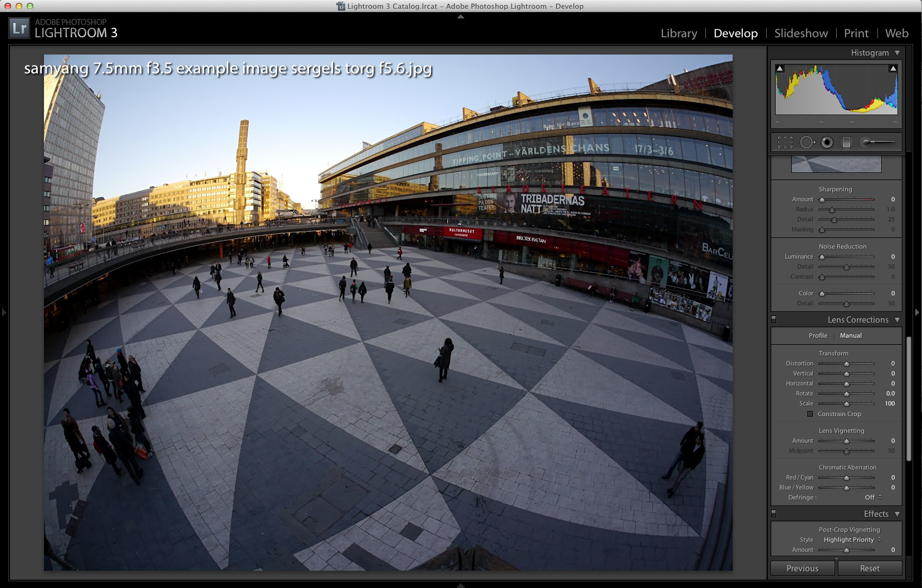The width and height of the screenshot is (922, 588).
Task: Open the Manual tab in Lens Corrections
Action: [851, 335]
